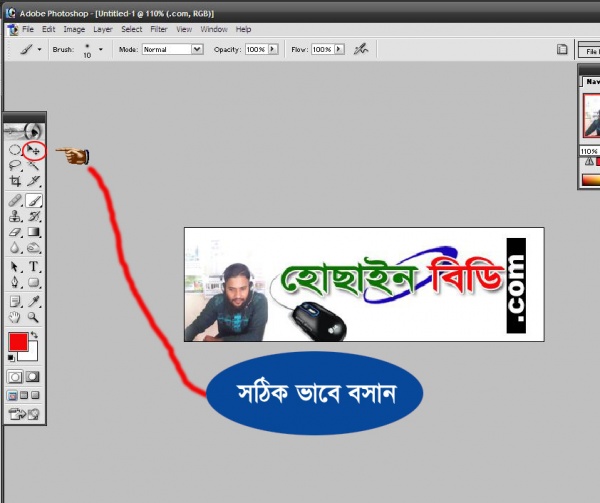The width and height of the screenshot is (600, 503).
Task: Pick a color from the color ramp
Action: coord(591,180)
